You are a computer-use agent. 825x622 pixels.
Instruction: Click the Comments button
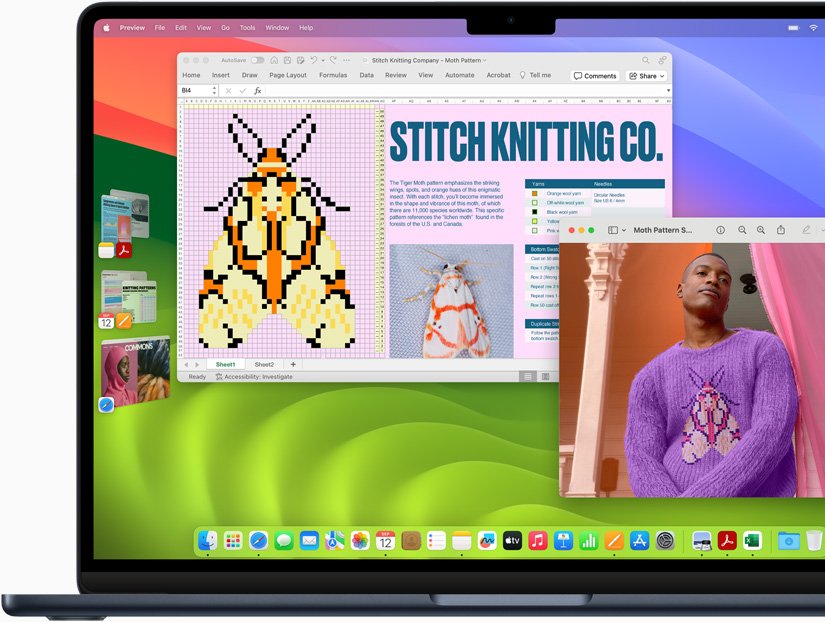[x=596, y=74]
